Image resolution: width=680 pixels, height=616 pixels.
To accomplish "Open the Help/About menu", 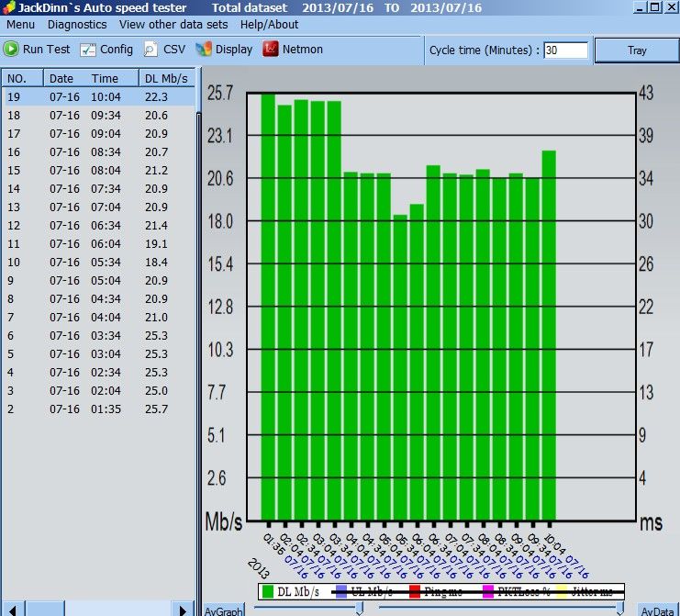I will [269, 24].
